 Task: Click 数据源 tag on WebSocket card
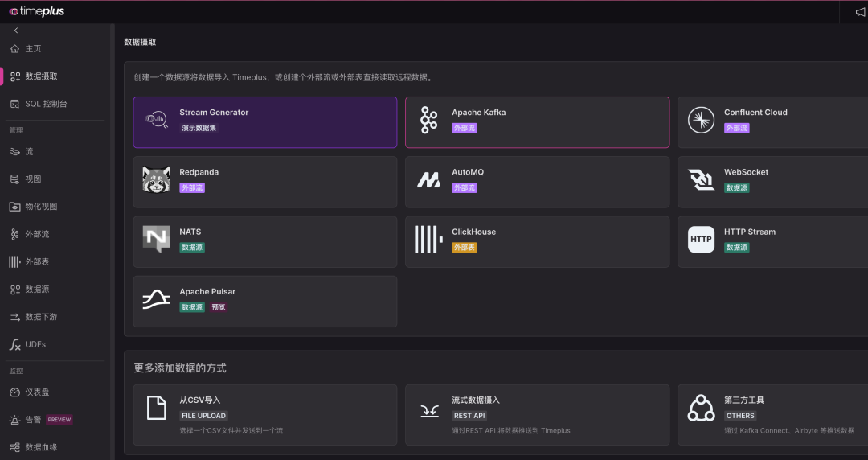737,188
